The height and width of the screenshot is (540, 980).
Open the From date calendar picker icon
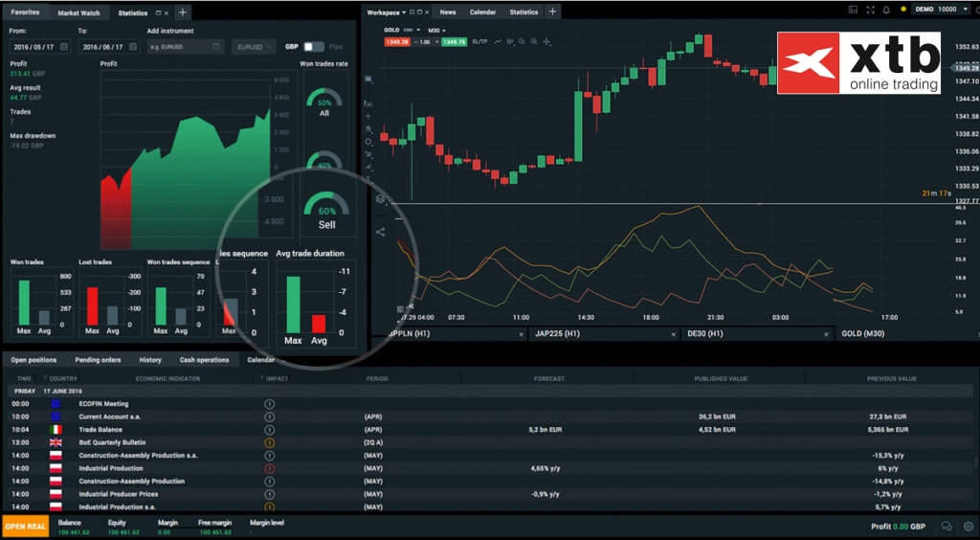64,47
